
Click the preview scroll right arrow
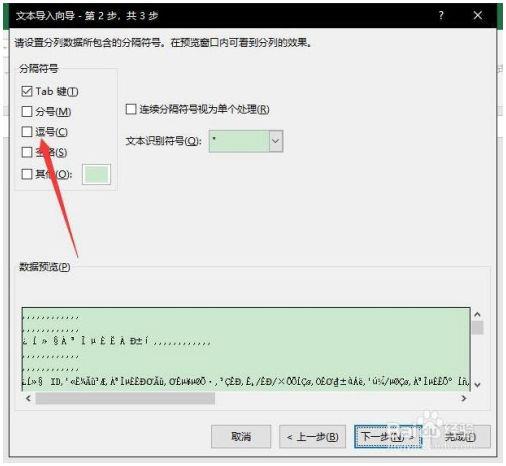click(463, 398)
